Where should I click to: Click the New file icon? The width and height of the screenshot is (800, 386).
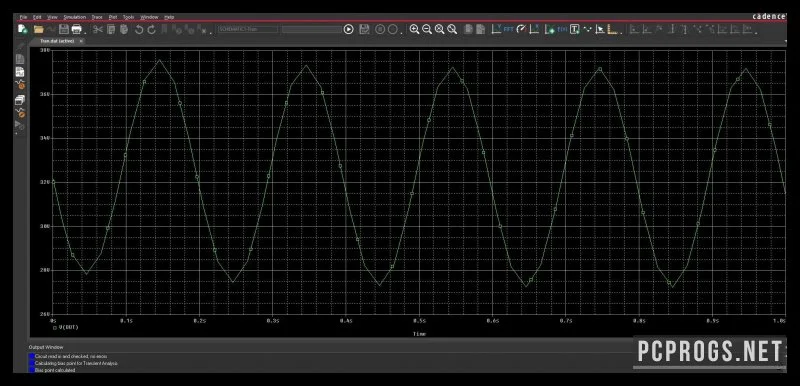pos(22,29)
